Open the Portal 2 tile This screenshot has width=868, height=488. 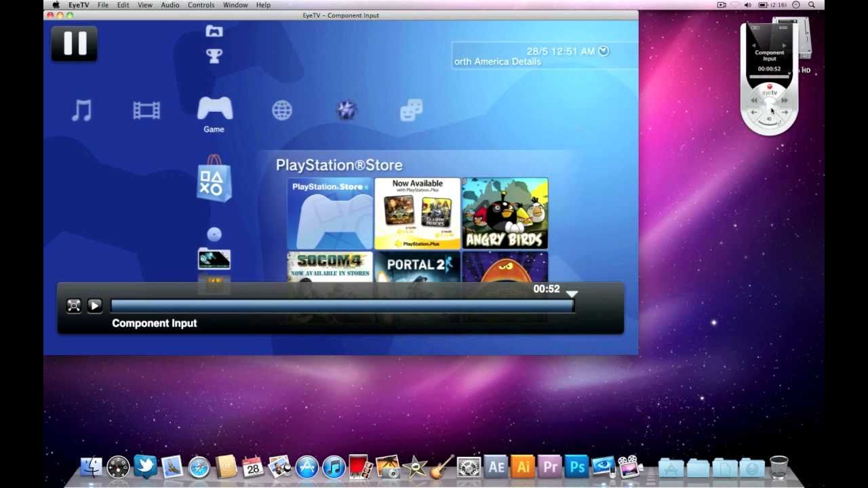pos(417,267)
